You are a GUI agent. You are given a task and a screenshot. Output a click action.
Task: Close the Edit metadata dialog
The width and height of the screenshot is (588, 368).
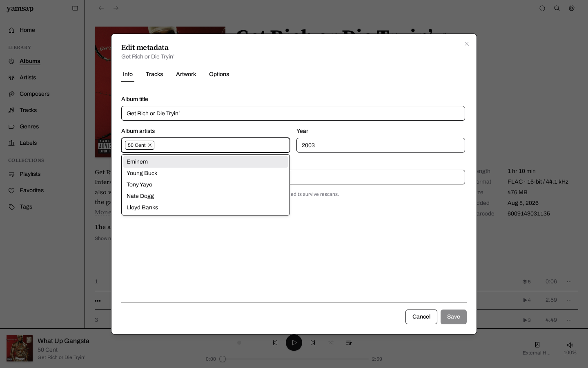click(x=467, y=44)
